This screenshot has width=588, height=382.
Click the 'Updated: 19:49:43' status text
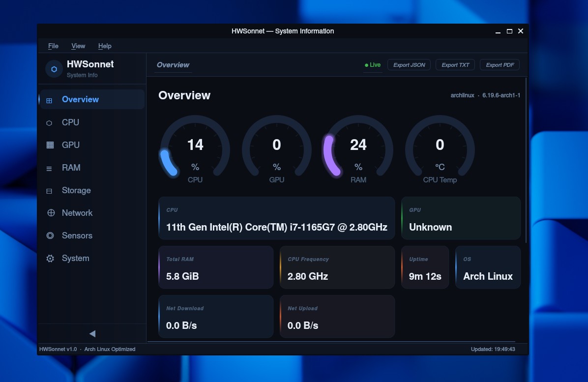pos(493,349)
